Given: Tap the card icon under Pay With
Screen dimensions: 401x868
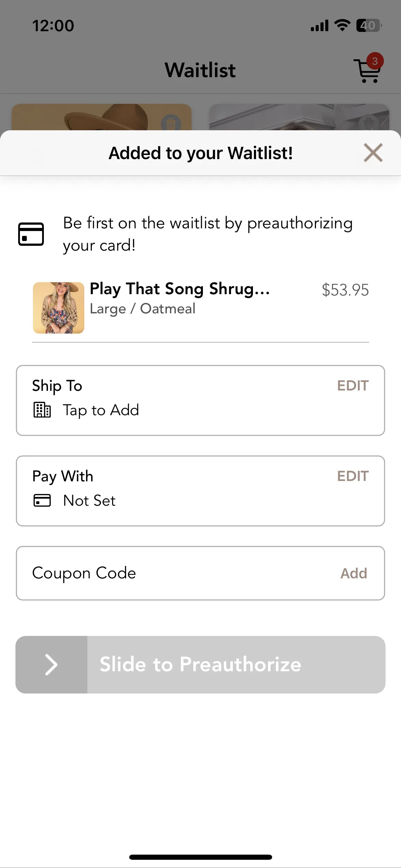Looking at the screenshot, I should point(42,500).
